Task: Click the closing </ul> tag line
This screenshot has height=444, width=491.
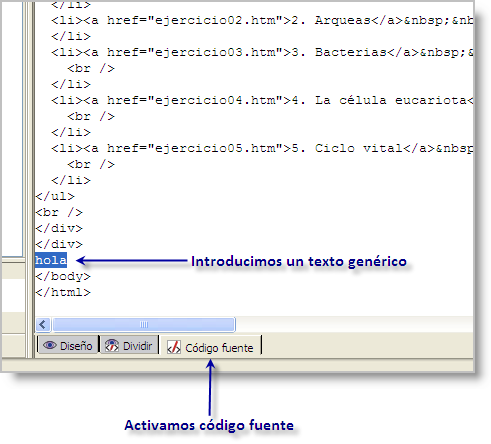Action: click(x=55, y=196)
